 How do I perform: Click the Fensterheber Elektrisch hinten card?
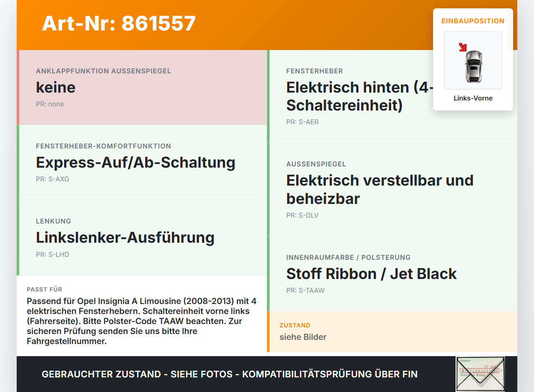[x=392, y=96]
